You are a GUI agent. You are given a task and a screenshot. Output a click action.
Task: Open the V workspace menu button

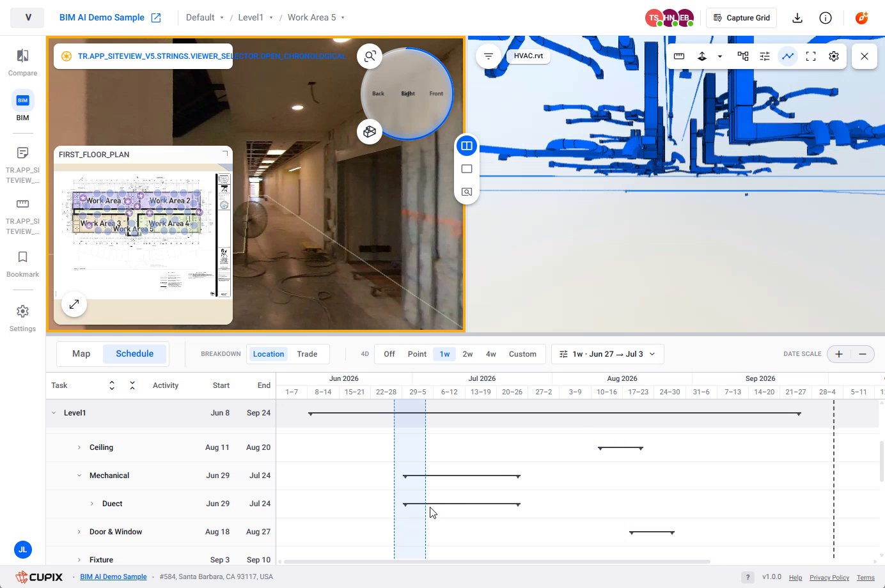click(x=28, y=18)
